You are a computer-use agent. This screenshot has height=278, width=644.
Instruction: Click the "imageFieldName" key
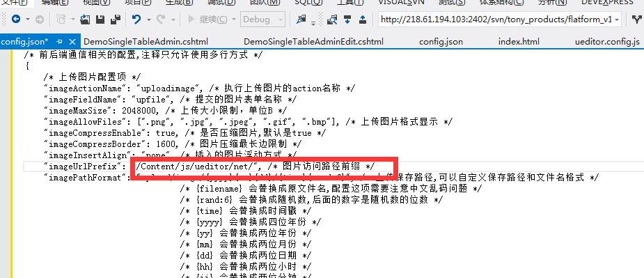(x=83, y=99)
